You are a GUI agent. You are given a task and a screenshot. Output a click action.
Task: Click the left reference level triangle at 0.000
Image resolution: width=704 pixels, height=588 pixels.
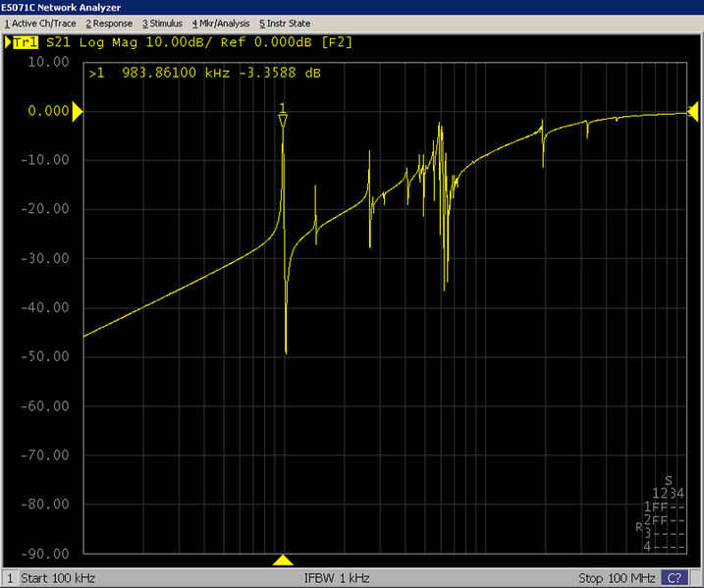click(79, 112)
